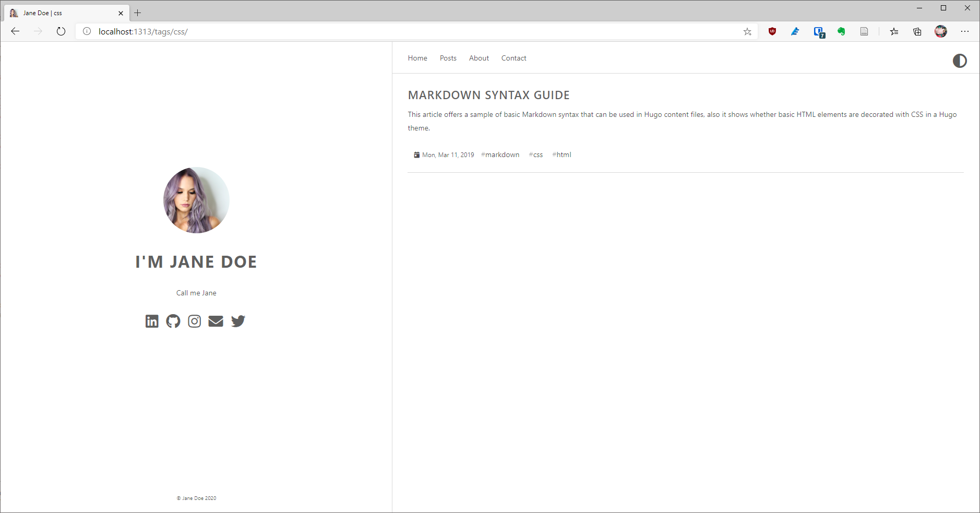Open the LinkedIn profile icon
Screen dimensions: 980x513
[x=152, y=321]
